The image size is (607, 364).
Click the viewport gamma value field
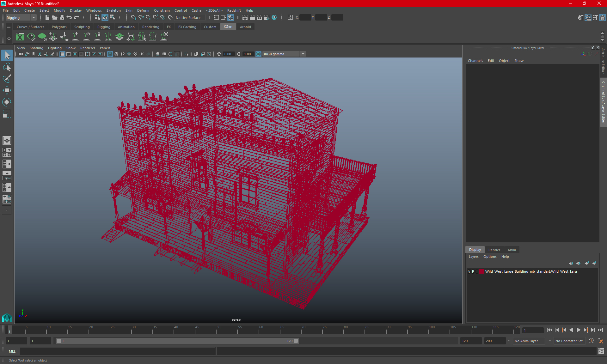click(x=248, y=54)
